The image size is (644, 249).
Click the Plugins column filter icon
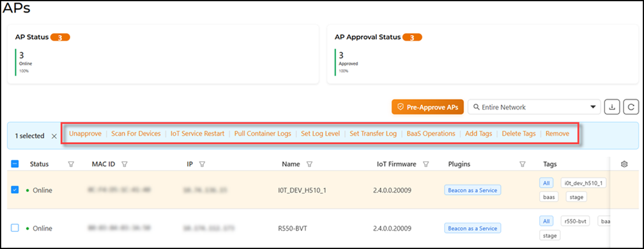click(523, 165)
